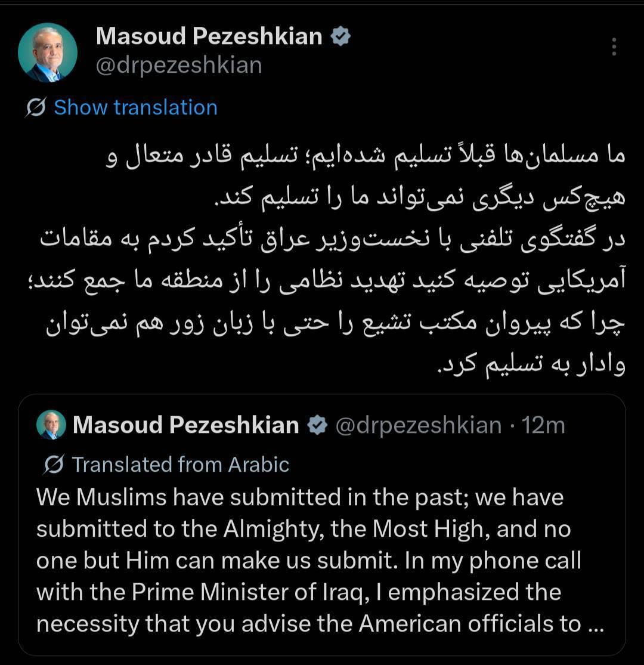Image resolution: width=644 pixels, height=665 pixels.
Task: Open the @drpezeshkian handle under the main name
Action: pos(179,66)
